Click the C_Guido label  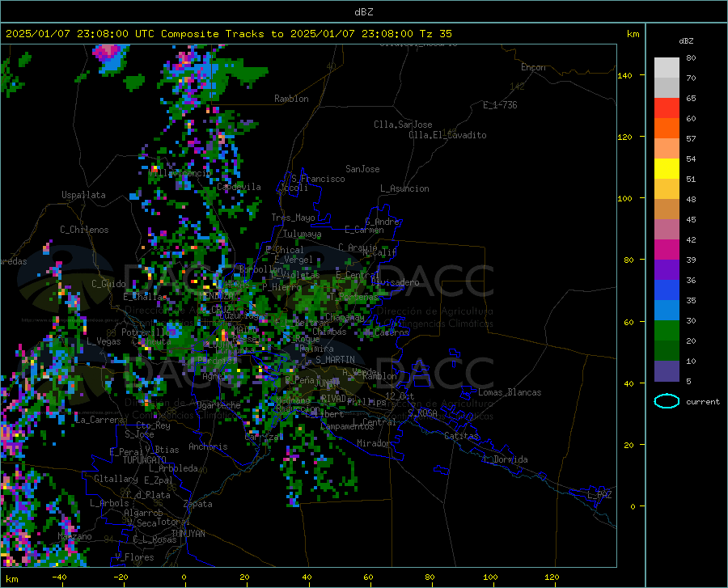108,284
